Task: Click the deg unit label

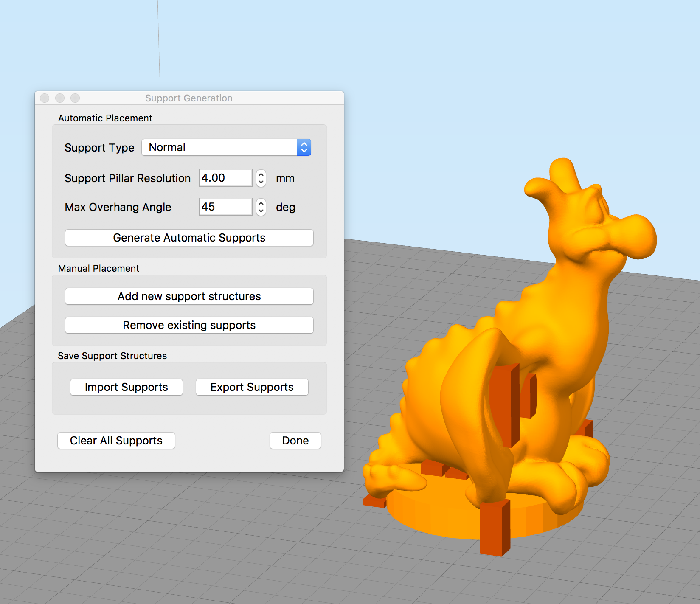Action: tap(286, 208)
